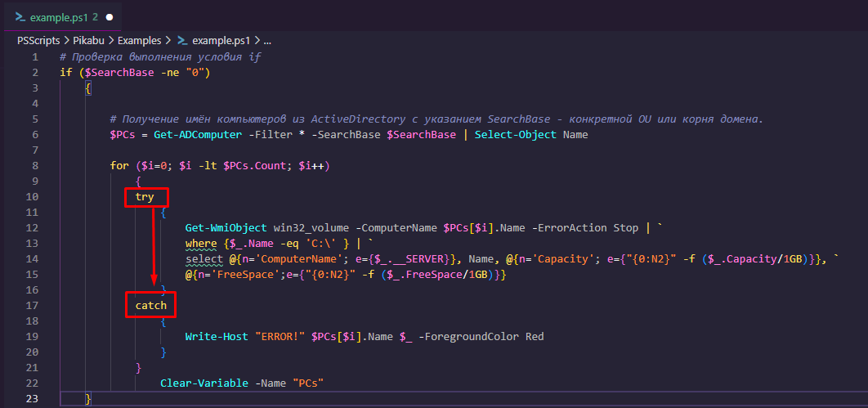
Task: Click the example.ps1 breadcrumb file name
Action: tap(221, 39)
